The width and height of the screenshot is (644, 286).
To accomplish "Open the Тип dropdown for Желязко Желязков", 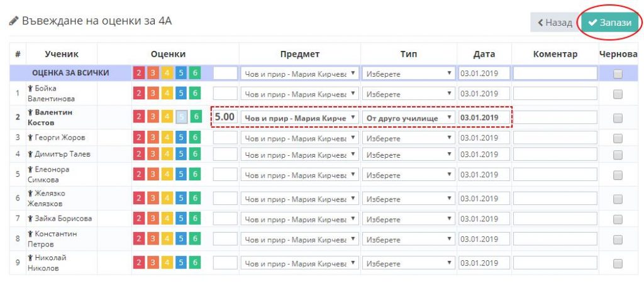I will (409, 199).
